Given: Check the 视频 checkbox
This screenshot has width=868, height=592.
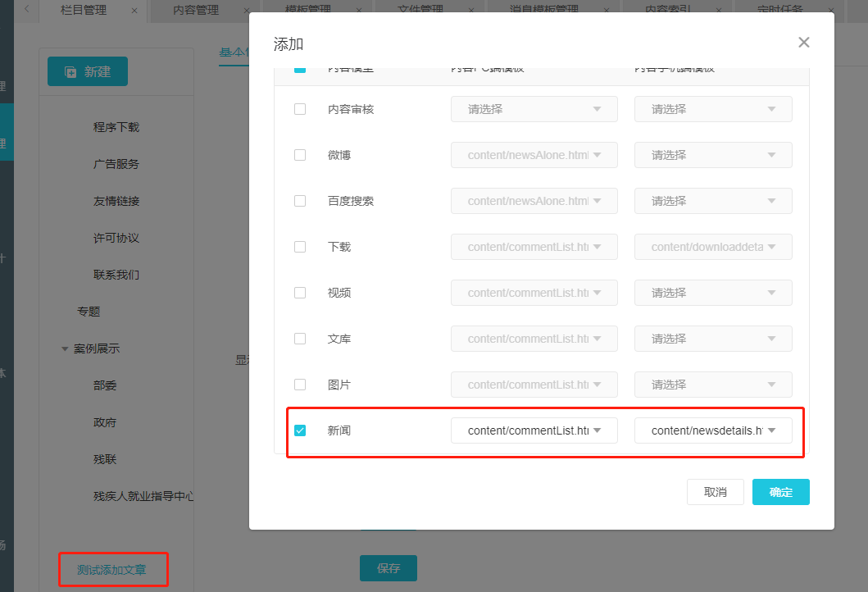Looking at the screenshot, I should click(300, 293).
